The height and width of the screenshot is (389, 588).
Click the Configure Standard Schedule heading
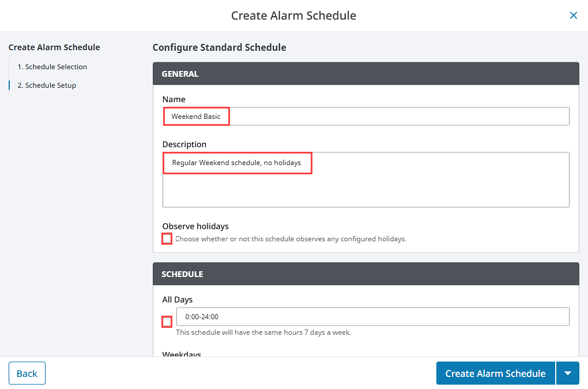tap(220, 47)
